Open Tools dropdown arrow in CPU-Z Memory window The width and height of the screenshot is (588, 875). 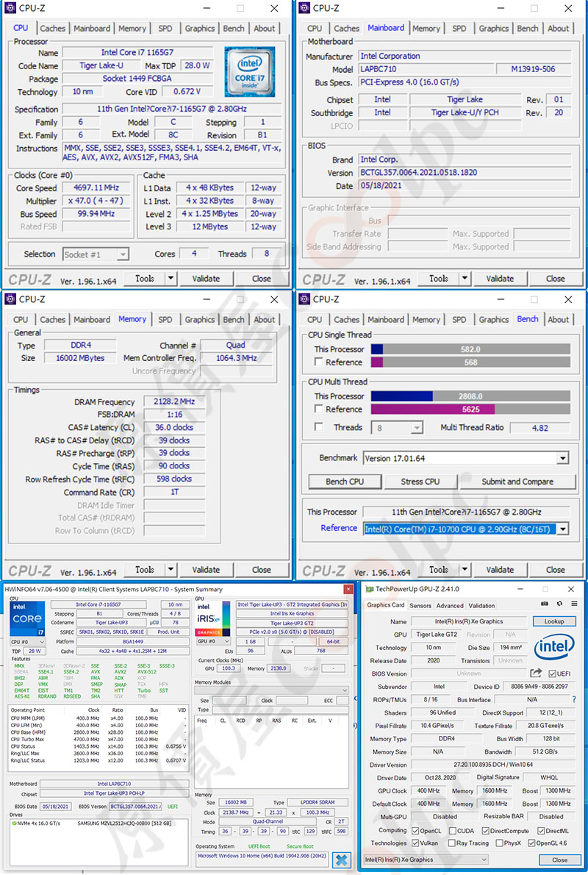(x=170, y=569)
